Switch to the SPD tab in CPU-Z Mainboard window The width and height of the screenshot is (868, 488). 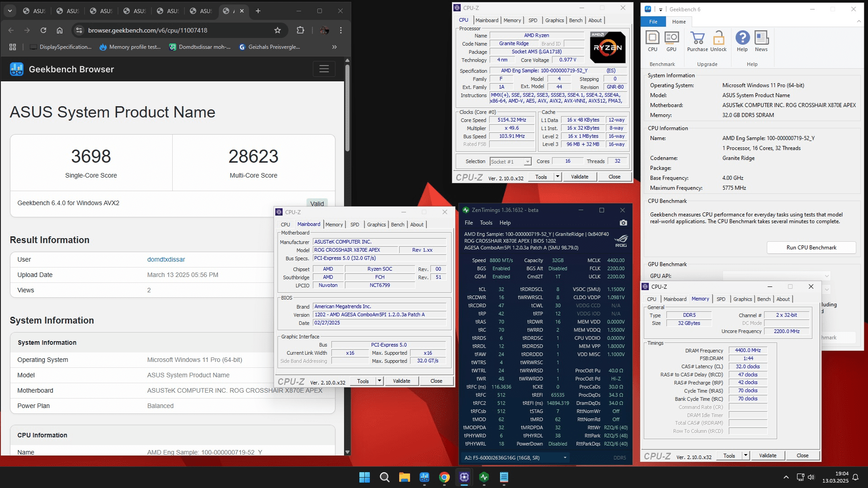(355, 225)
